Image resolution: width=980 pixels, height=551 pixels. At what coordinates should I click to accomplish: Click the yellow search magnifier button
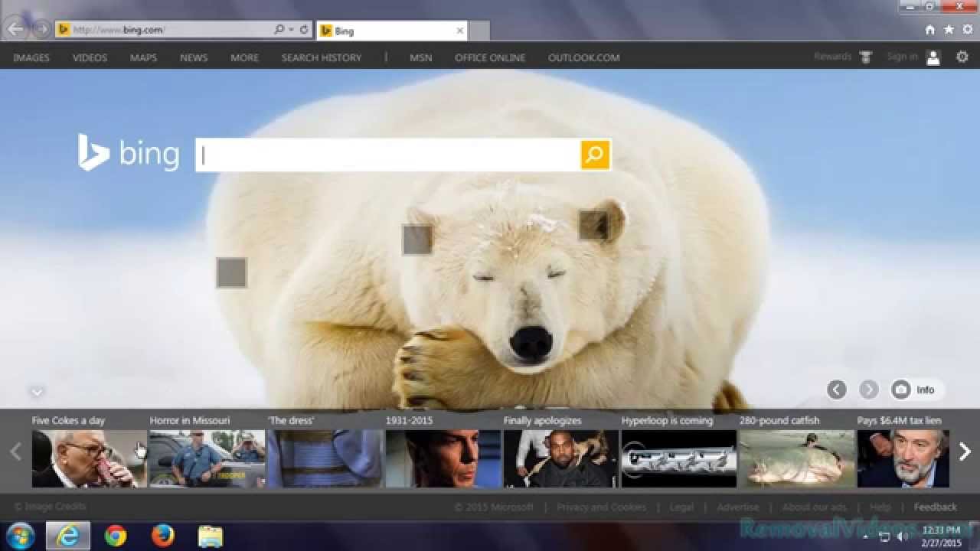pos(595,155)
